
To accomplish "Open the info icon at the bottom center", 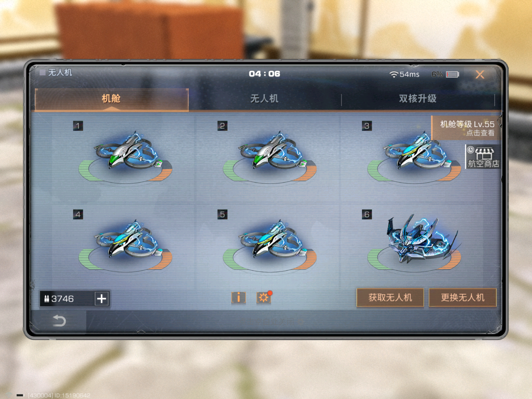I will 238,297.
